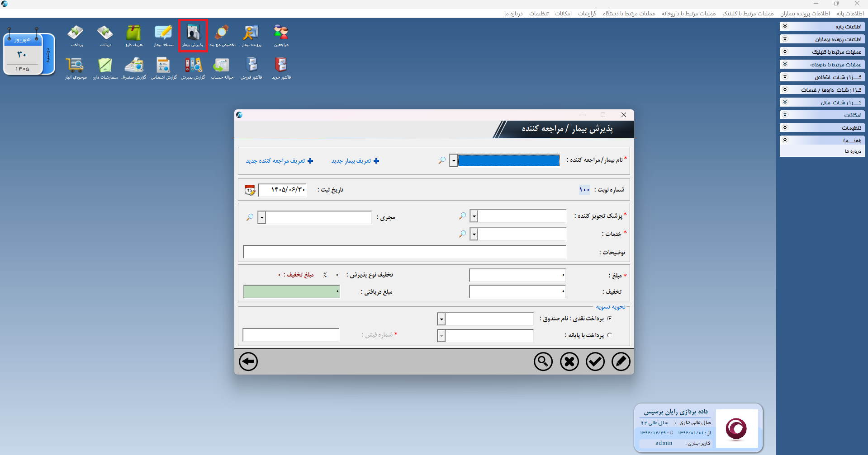868x455 pixels.
Task: Select the پرداخت نقدی cash payment radio
Action: click(609, 319)
